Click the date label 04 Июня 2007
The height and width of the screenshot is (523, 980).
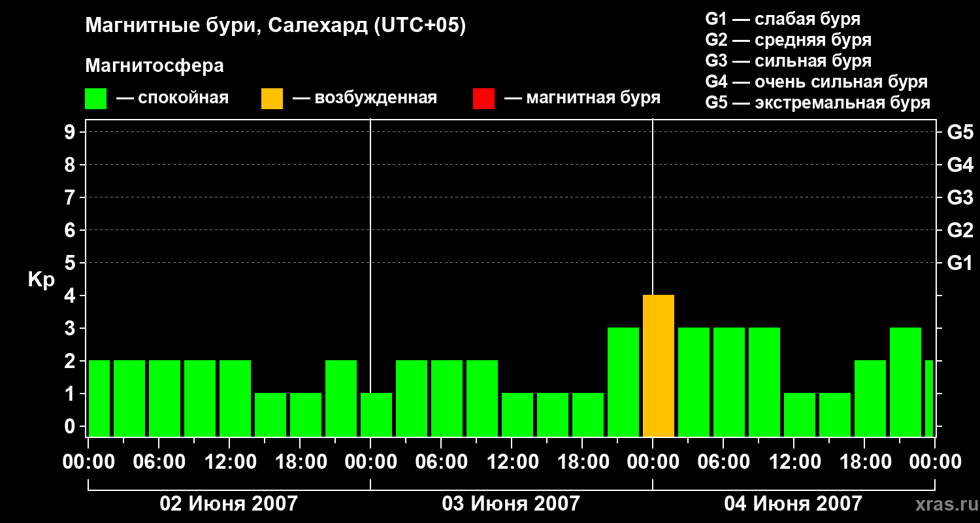pyautogui.click(x=793, y=504)
